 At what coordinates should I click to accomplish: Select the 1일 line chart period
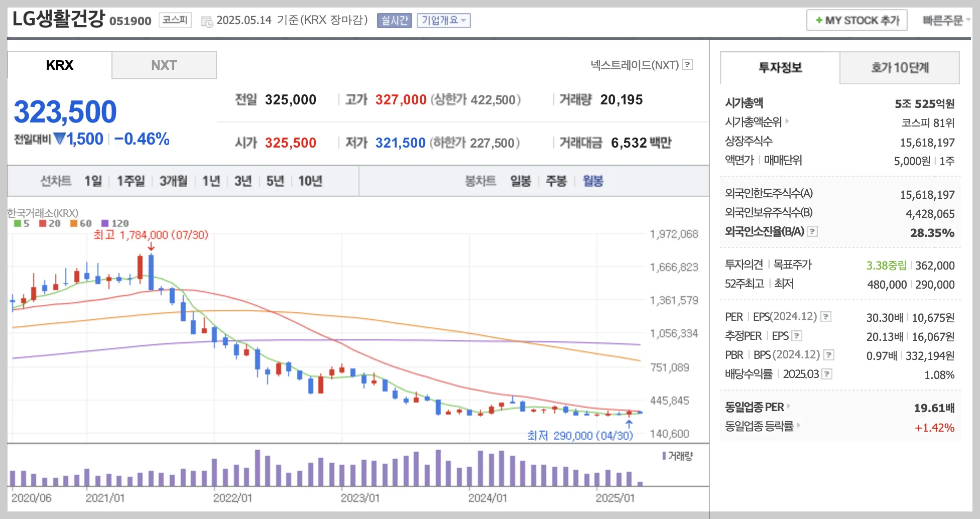click(x=93, y=181)
